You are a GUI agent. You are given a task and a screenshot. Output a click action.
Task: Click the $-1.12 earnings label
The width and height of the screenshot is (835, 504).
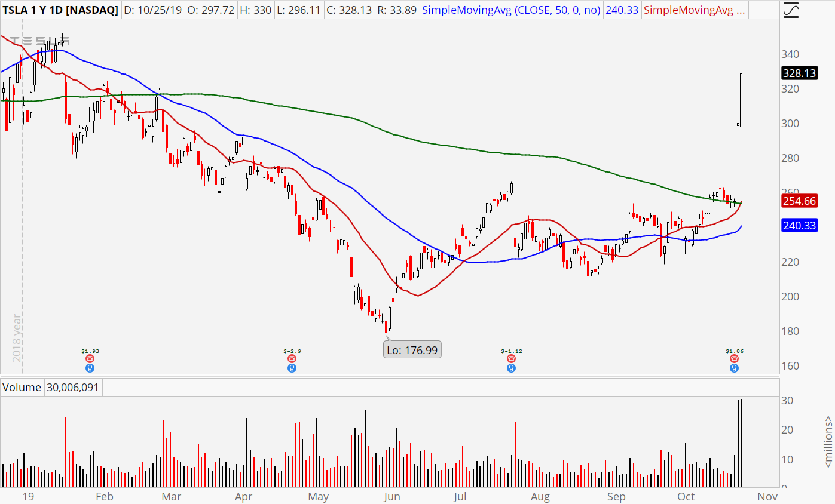511,351
